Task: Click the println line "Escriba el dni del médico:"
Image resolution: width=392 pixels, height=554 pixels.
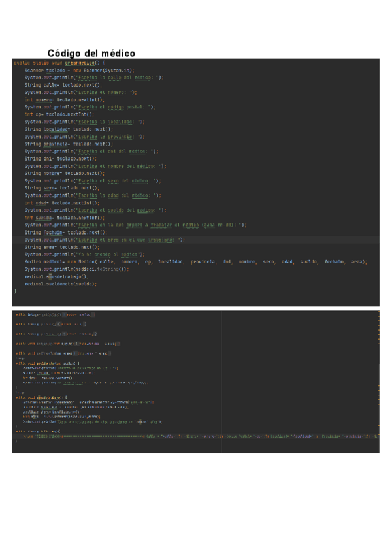Action: [91, 151]
